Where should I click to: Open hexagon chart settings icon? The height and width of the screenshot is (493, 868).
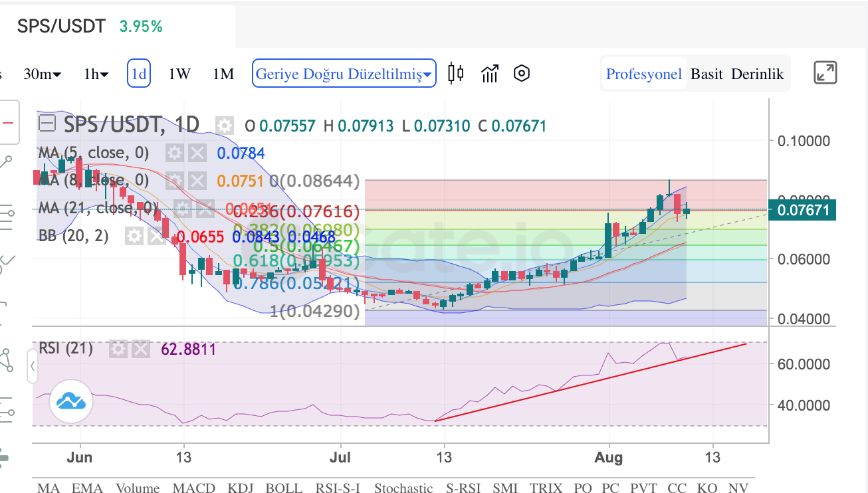point(522,73)
